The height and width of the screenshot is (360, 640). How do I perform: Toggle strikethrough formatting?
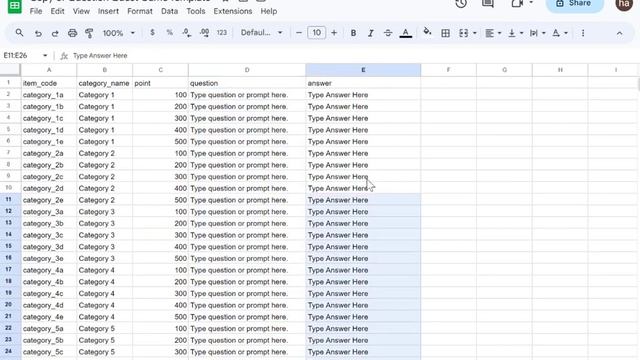coord(388,33)
